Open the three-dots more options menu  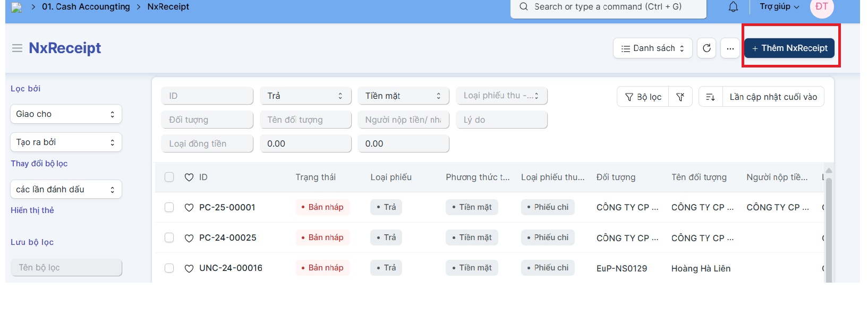730,48
